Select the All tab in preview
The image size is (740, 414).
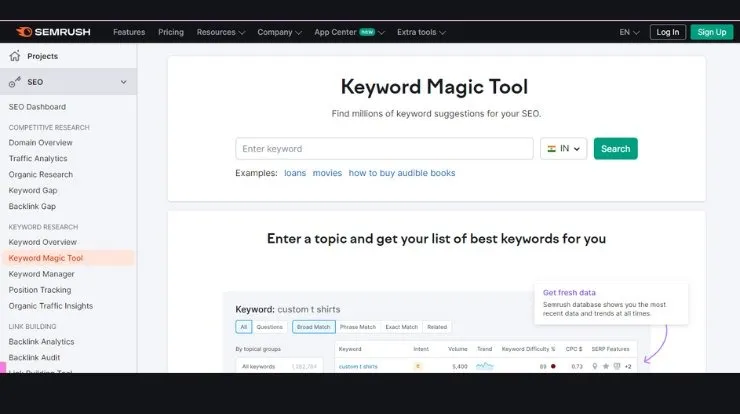click(244, 327)
